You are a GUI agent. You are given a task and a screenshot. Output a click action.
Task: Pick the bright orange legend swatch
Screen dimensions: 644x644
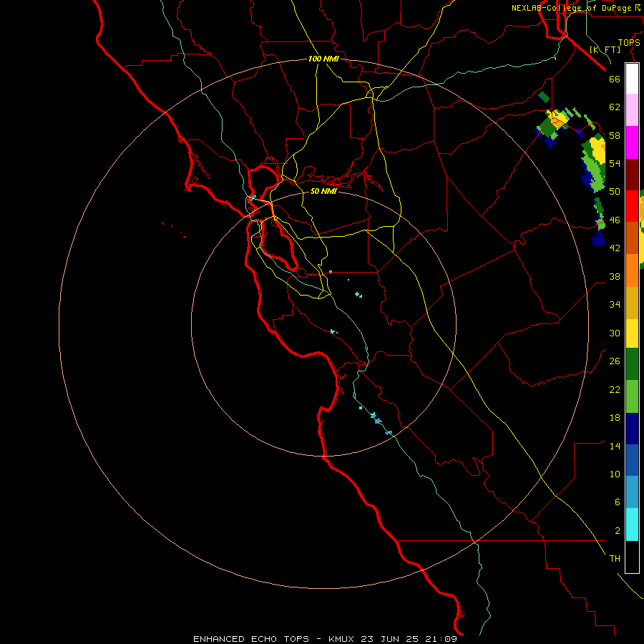[632, 270]
